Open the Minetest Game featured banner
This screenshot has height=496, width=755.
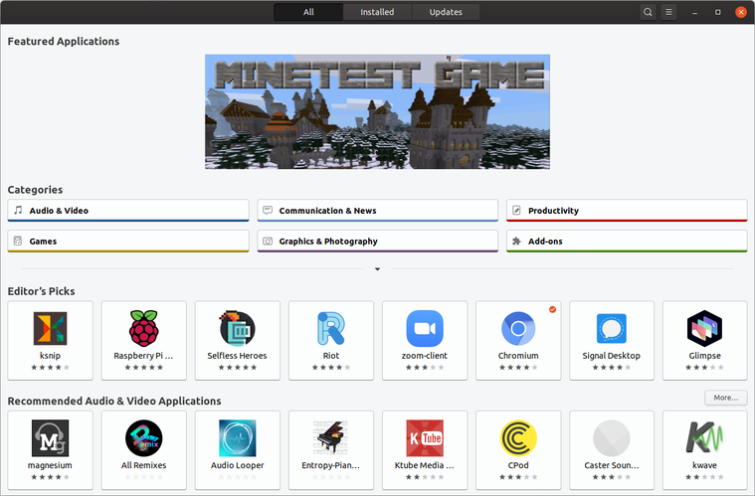[x=378, y=112]
